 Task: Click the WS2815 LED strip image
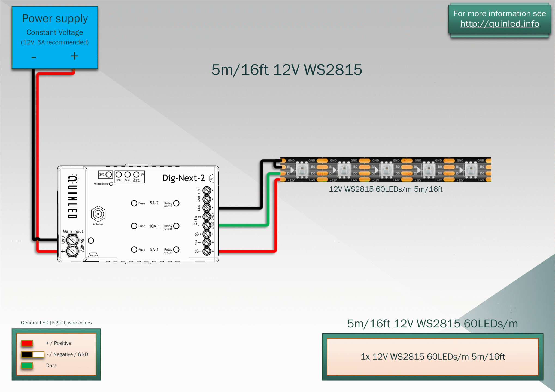pos(386,169)
